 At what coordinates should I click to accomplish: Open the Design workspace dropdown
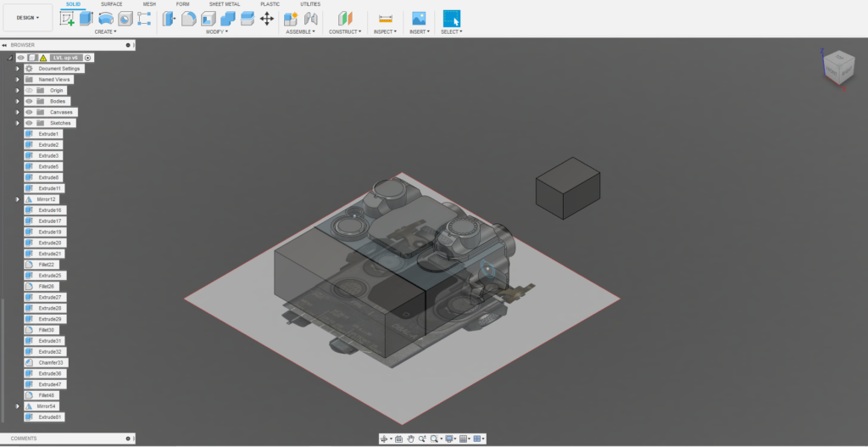[28, 17]
